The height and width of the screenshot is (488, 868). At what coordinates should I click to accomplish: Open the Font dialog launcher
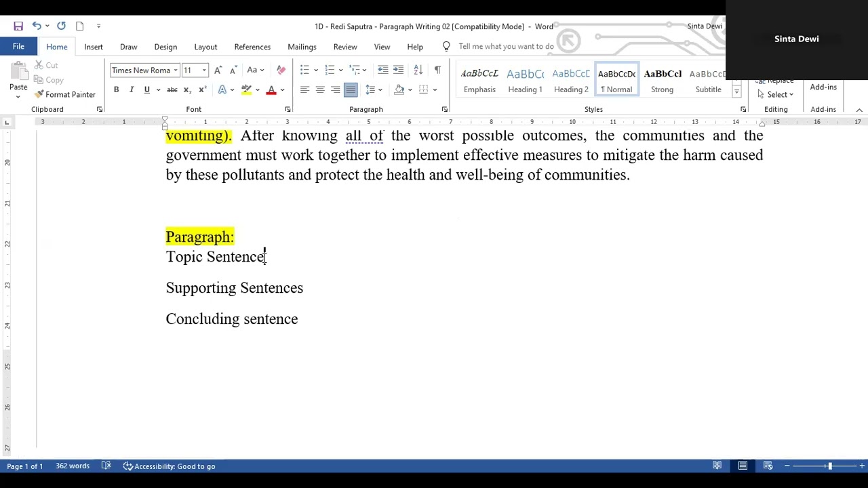pos(288,109)
